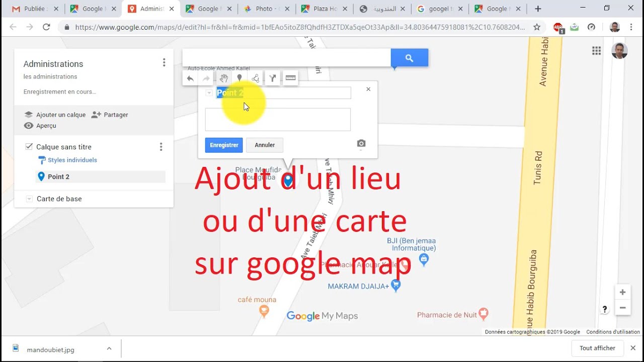Toggle the Calque sans titre layer checkbox
Screen dimensions: 644x362
tap(29, 147)
